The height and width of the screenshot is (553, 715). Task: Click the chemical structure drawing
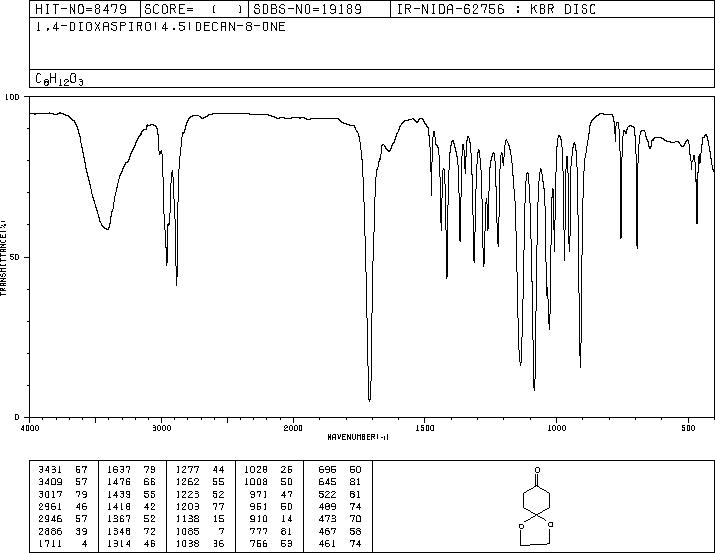pyautogui.click(x=537, y=506)
